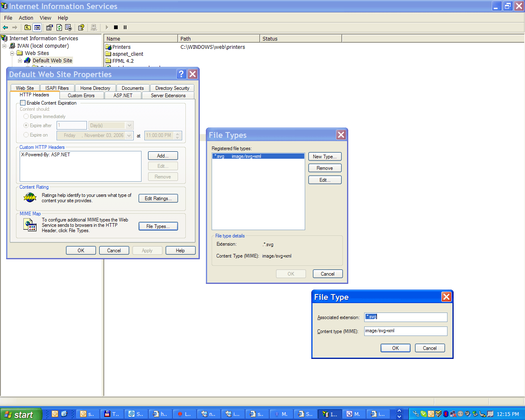The height and width of the screenshot is (420, 525).
Task: Click the Refresh toolbar icon
Action: pos(59,27)
